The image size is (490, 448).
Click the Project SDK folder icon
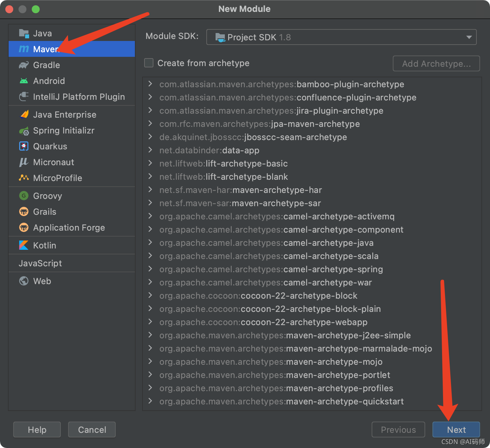pyautogui.click(x=220, y=37)
